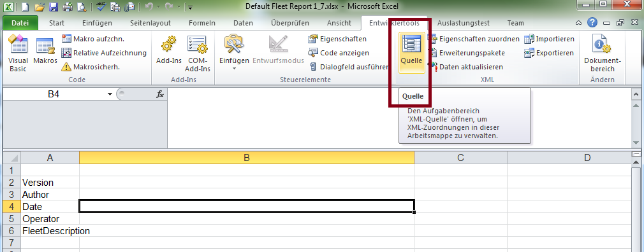The width and height of the screenshot is (644, 252).
Task: Click the open folder quick access icon
Action: [39, 6]
